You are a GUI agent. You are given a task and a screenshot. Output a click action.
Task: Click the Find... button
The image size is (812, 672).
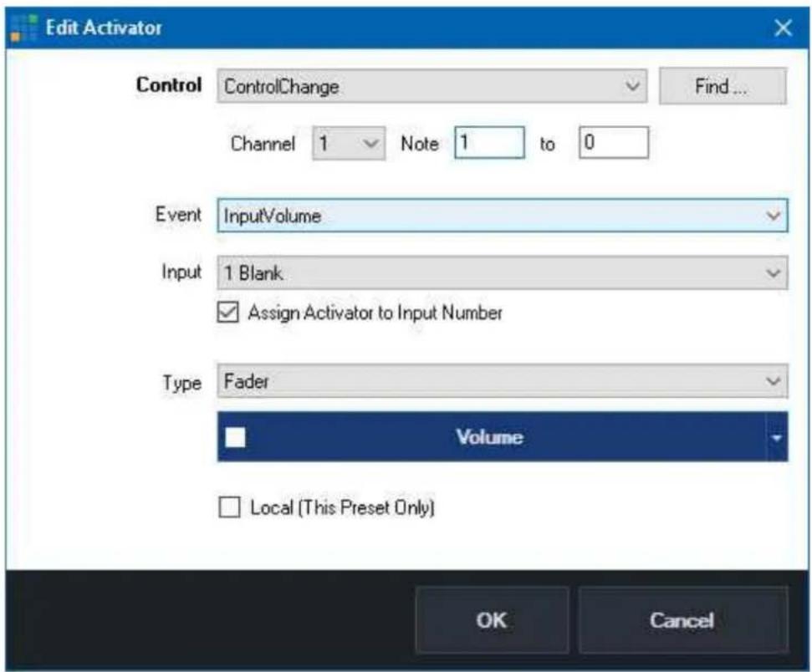point(723,86)
